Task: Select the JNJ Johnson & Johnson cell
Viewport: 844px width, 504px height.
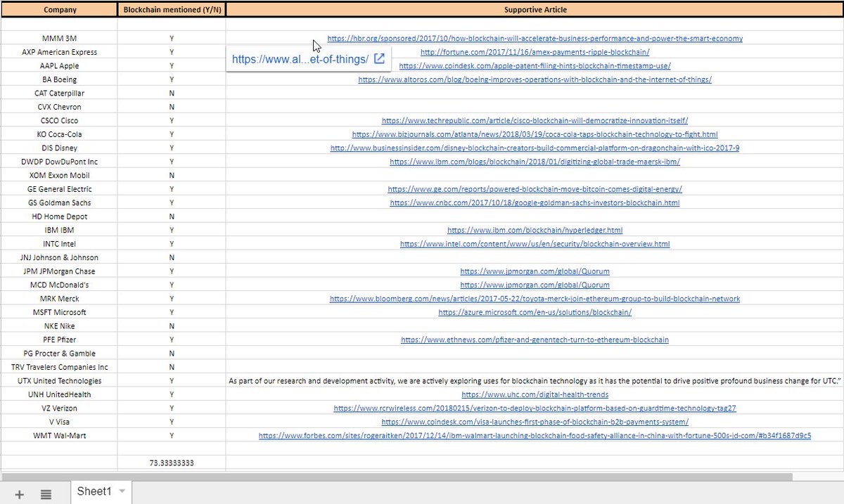Action: point(59,258)
